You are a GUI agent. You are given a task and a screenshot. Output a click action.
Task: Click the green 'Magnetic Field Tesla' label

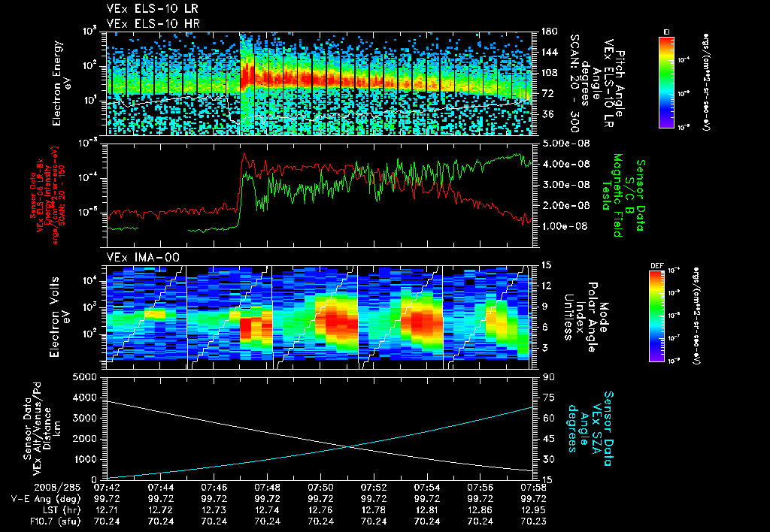point(612,195)
